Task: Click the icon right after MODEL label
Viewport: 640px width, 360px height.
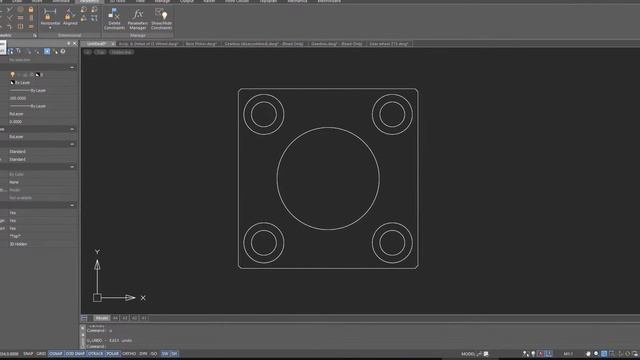Action: pos(479,354)
